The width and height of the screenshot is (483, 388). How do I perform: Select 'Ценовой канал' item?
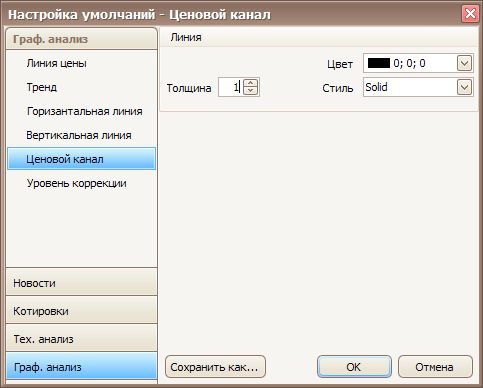point(81,159)
